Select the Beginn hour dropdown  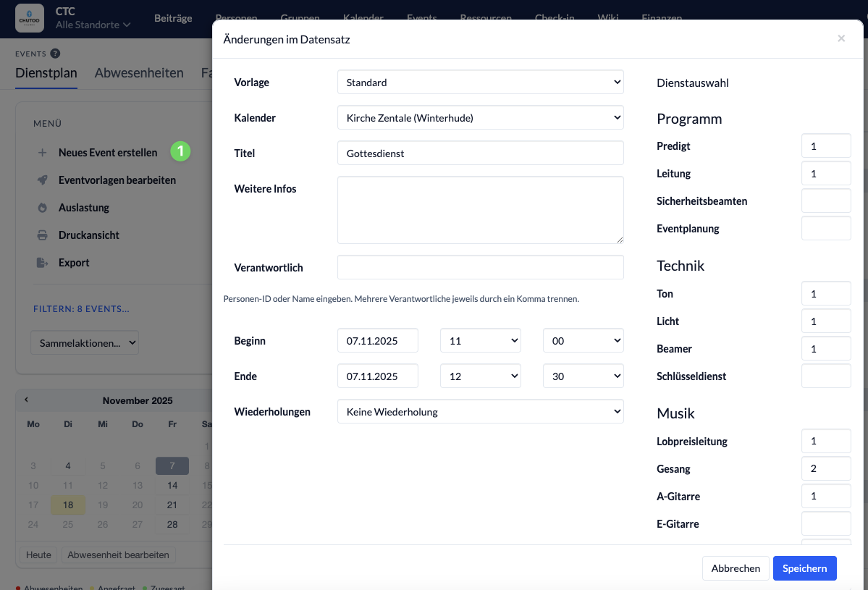480,341
